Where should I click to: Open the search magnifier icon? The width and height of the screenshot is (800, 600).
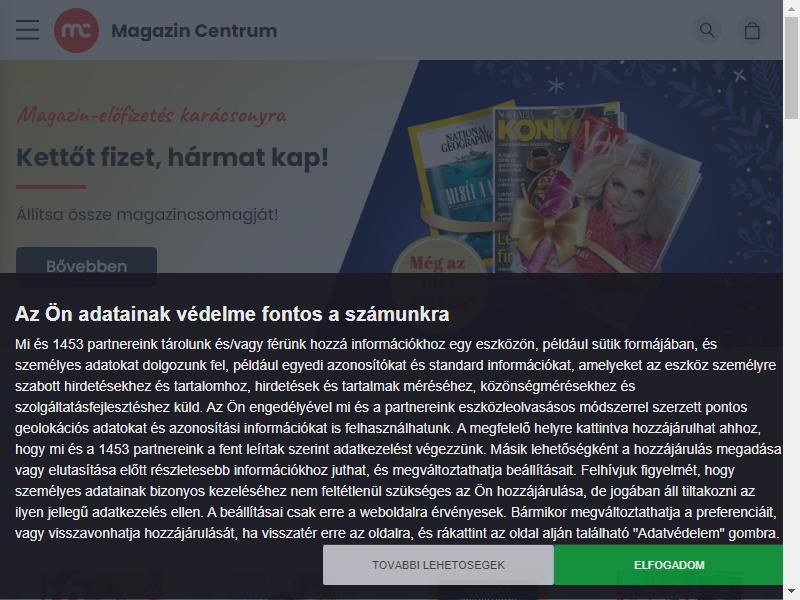(x=707, y=30)
